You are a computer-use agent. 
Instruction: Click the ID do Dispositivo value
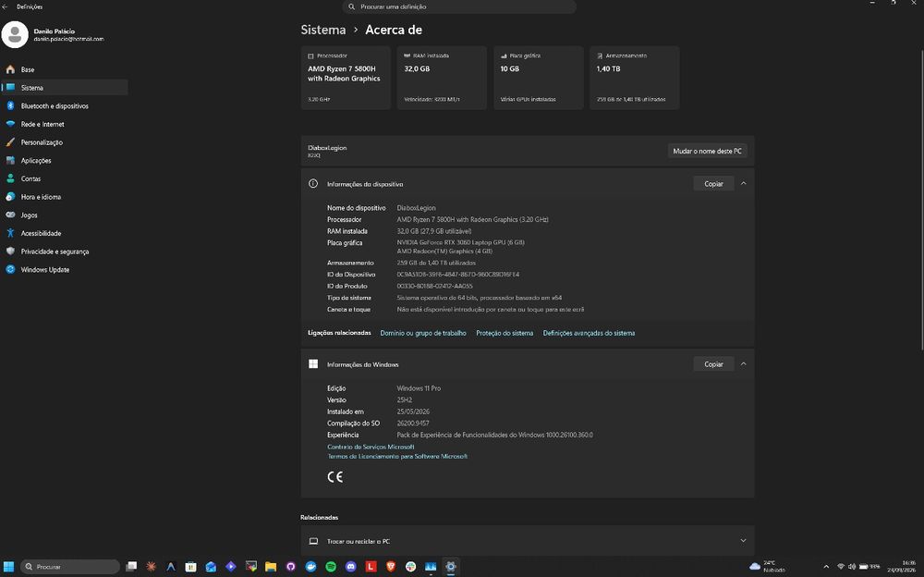[458, 275]
